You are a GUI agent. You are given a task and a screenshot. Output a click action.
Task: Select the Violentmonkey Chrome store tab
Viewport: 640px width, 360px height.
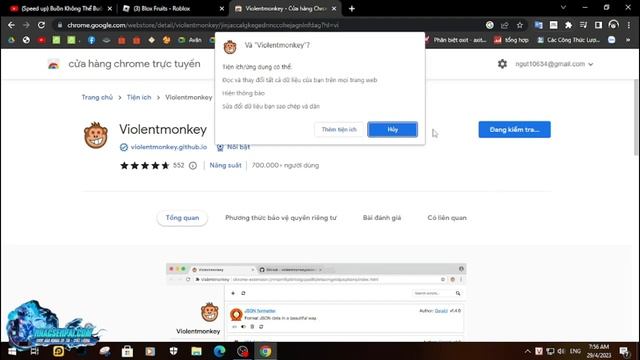point(284,8)
